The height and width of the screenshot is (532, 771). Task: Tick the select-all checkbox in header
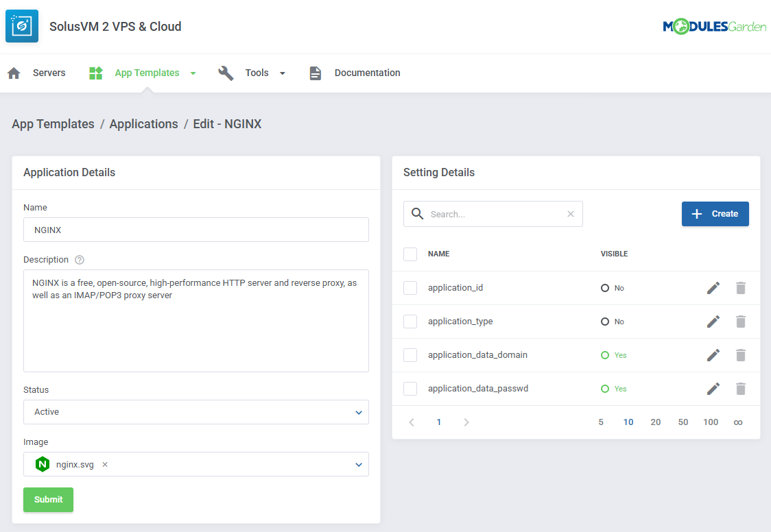[410, 254]
